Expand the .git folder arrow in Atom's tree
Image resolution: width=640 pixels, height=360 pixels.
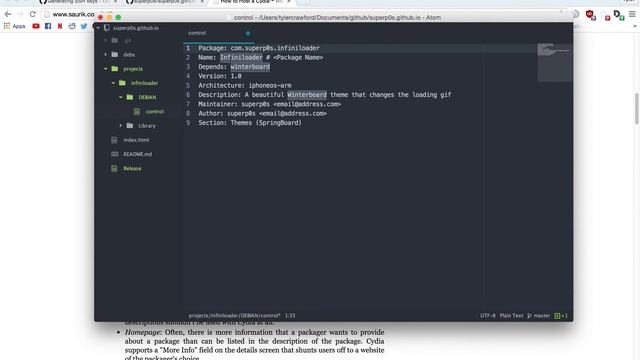tap(106, 40)
